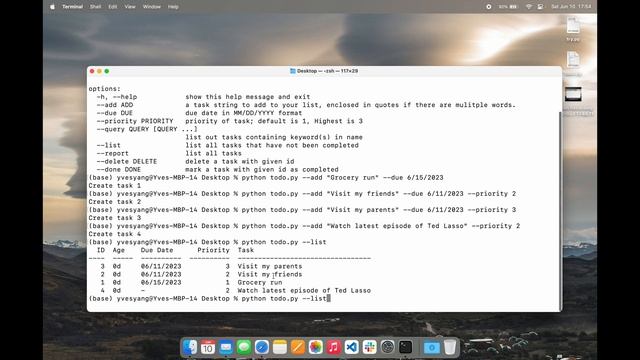640x360 pixels.
Task: Click the '--delete DELETE' option text
Action: pos(127,162)
